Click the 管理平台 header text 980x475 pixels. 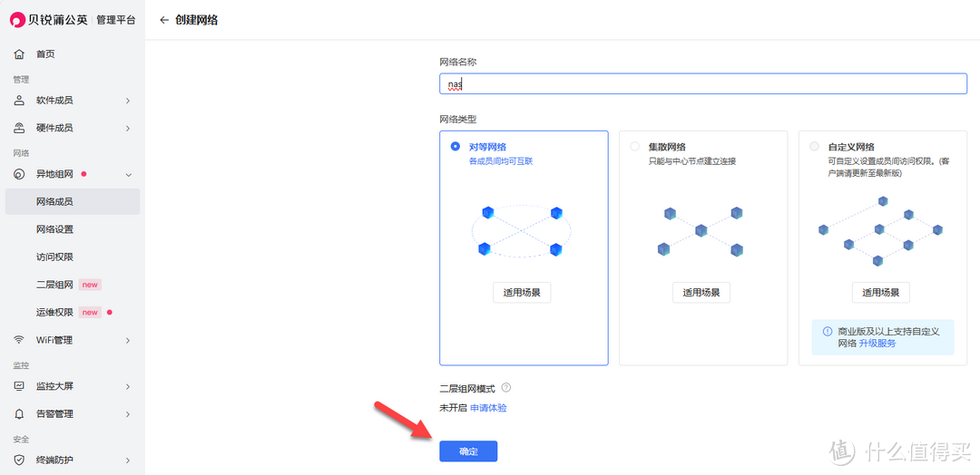(x=115, y=20)
